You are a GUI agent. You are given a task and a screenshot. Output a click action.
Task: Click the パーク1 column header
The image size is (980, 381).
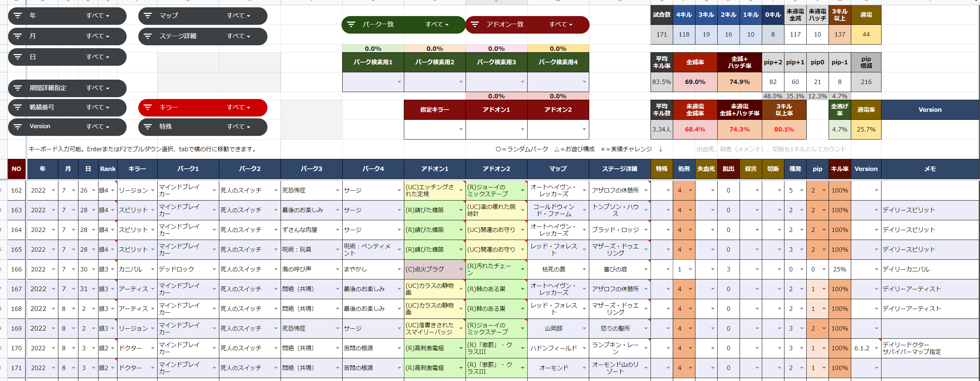point(188,169)
